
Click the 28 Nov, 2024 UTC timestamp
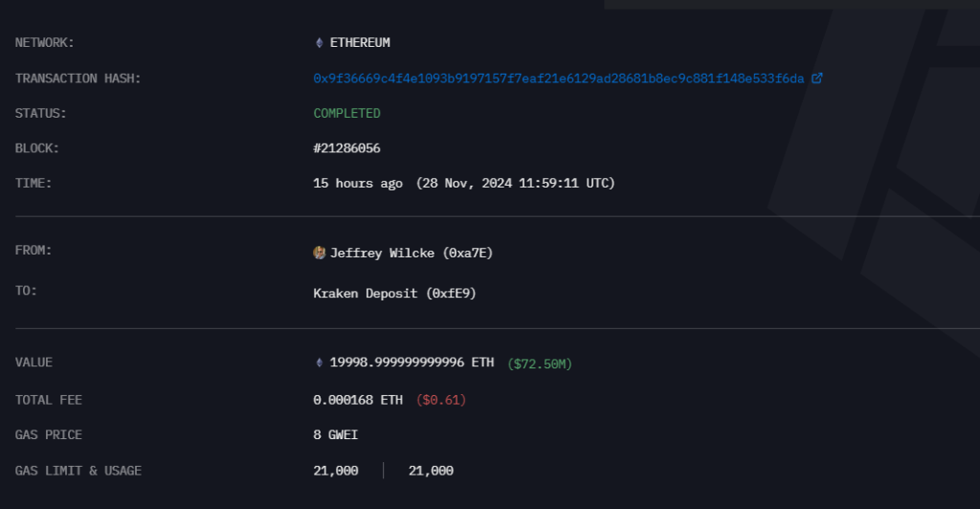(515, 183)
